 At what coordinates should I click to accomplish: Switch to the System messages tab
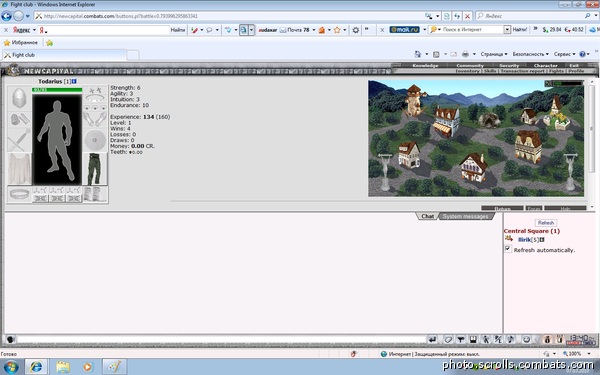pyautogui.click(x=465, y=217)
